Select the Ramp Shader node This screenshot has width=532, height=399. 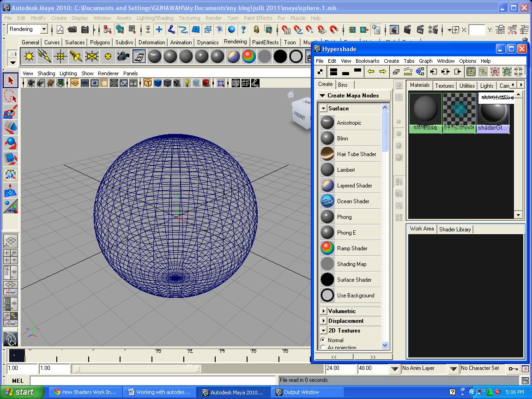click(x=350, y=248)
